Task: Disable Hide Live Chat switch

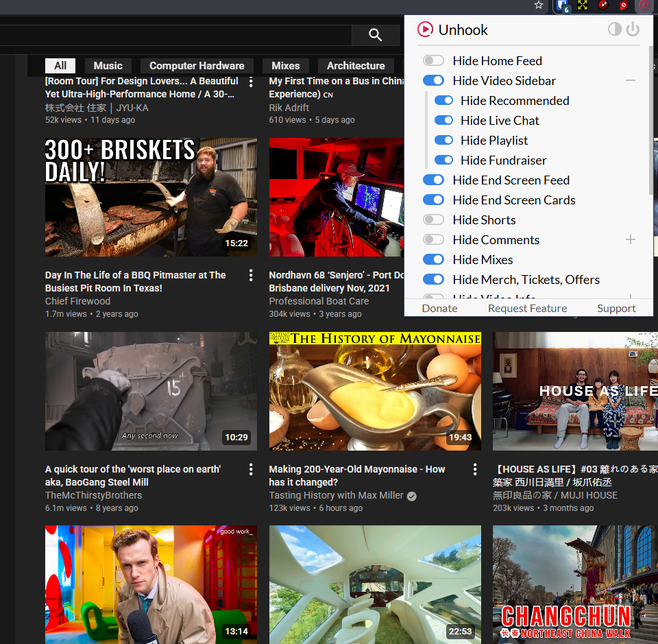Action: coord(443,120)
